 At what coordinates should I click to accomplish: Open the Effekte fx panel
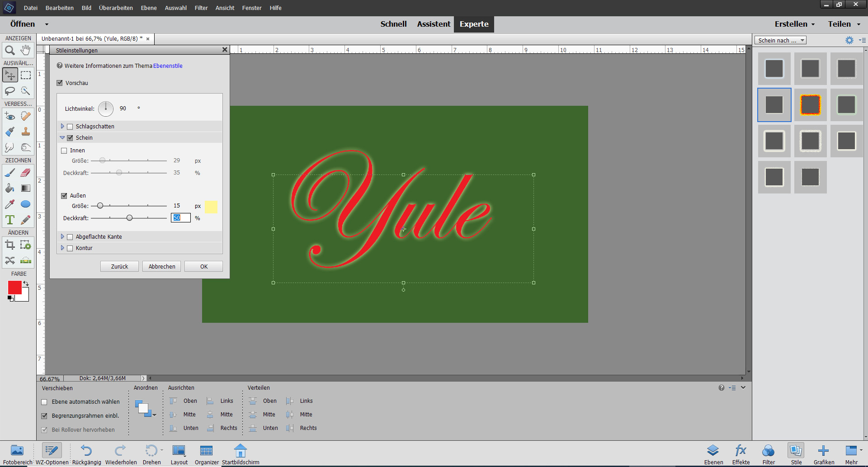(741, 453)
